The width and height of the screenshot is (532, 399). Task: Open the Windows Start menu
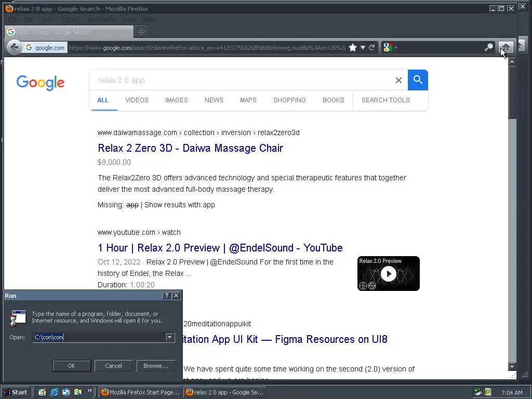(x=15, y=392)
